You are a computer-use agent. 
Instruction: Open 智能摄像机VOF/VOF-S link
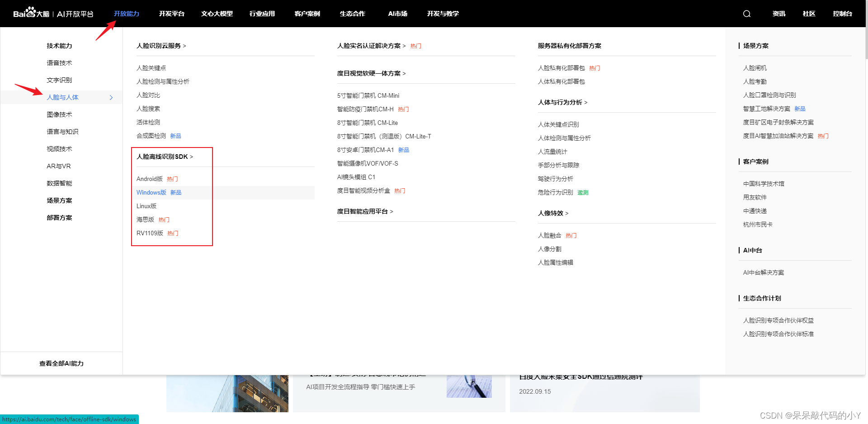click(368, 163)
